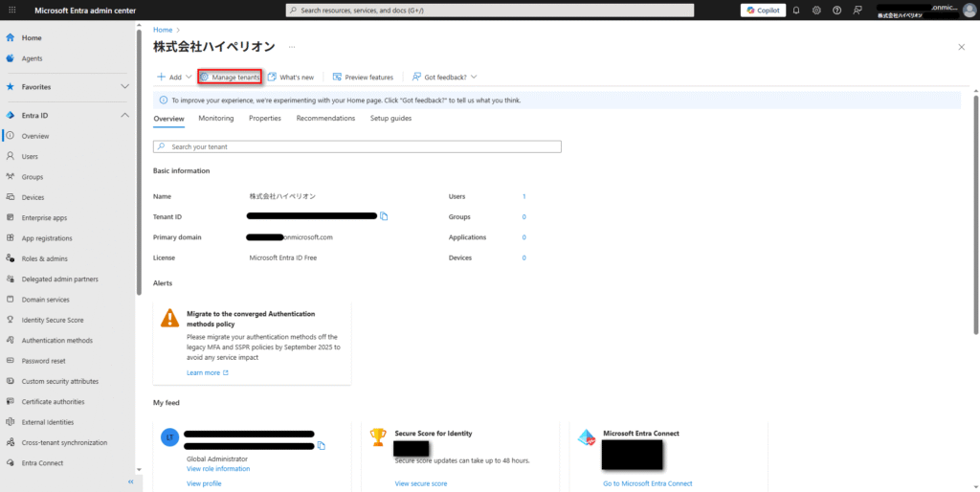The image size is (980, 492).
Task: Copy the Tenant ID with copy icon
Action: click(x=384, y=216)
